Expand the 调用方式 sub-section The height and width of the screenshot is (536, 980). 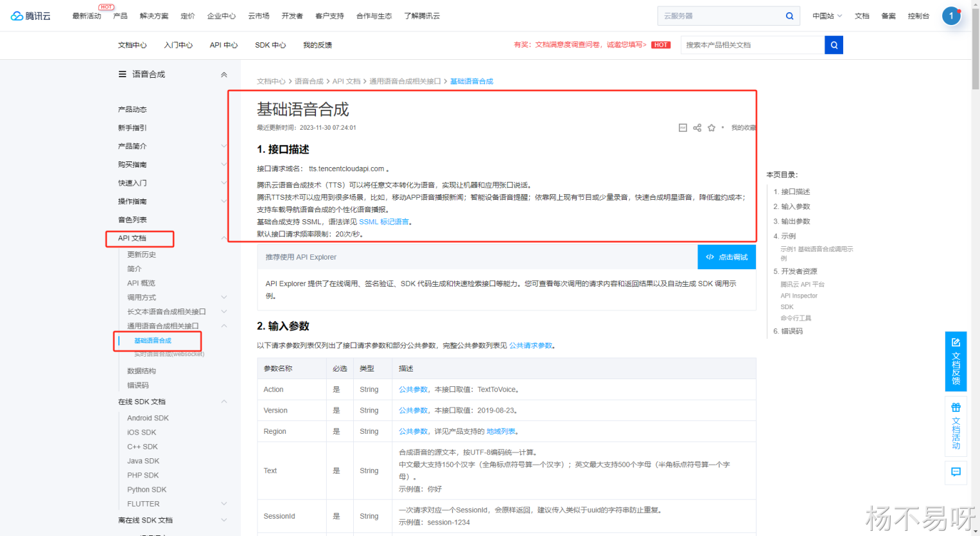(224, 298)
